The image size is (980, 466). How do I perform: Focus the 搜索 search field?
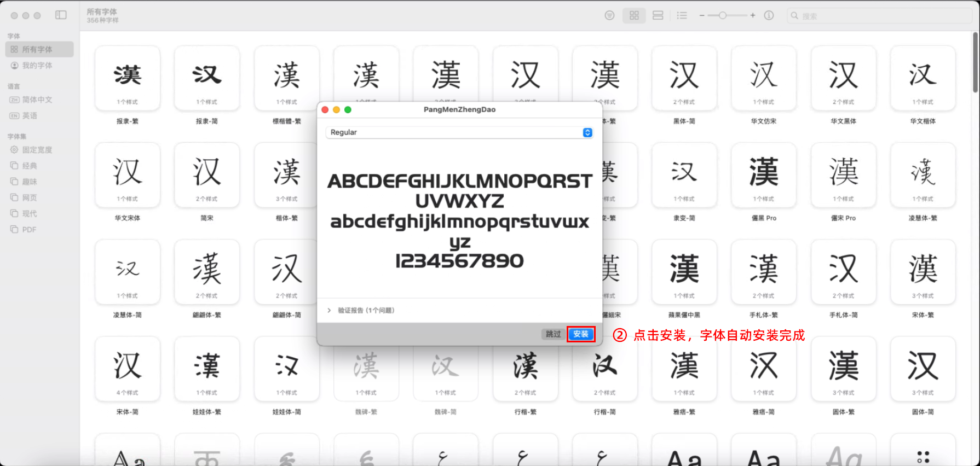click(879, 16)
